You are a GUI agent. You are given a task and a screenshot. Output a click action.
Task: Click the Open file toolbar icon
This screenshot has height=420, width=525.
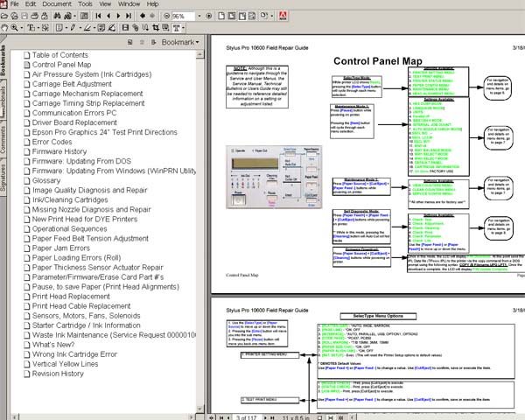(3, 16)
